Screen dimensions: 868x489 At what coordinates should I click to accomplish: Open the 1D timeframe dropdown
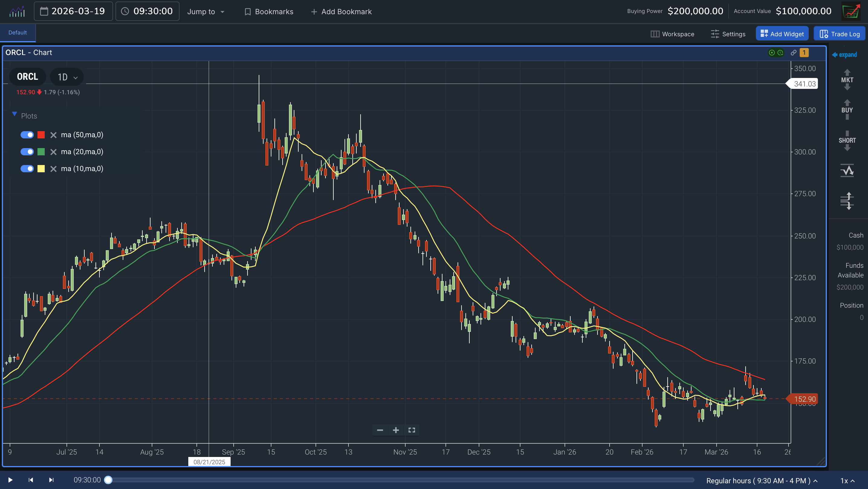click(x=67, y=77)
